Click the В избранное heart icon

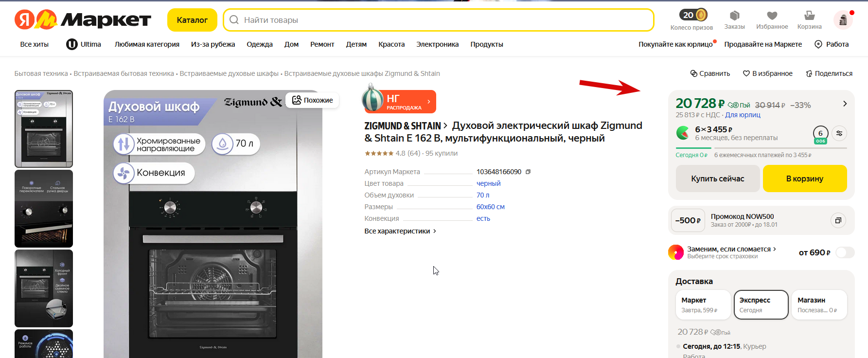click(x=746, y=73)
